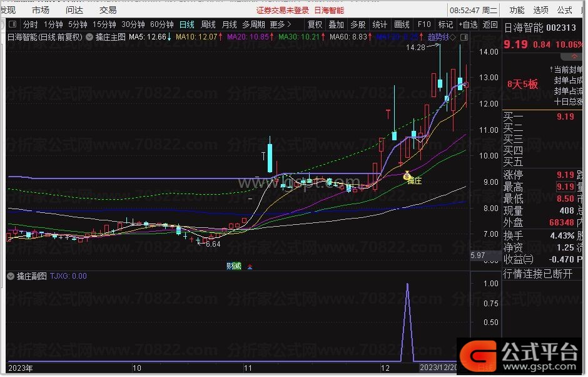Click the 叠加 overlay button

(x=337, y=25)
